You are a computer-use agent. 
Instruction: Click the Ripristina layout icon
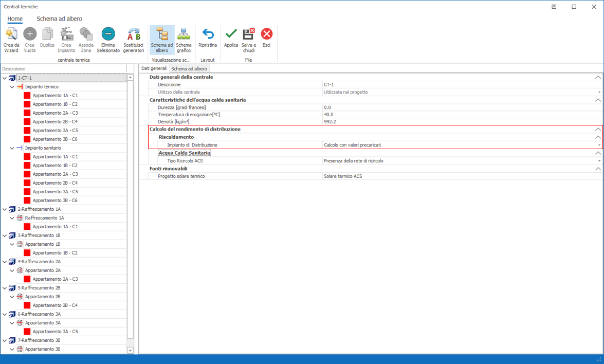coord(208,34)
